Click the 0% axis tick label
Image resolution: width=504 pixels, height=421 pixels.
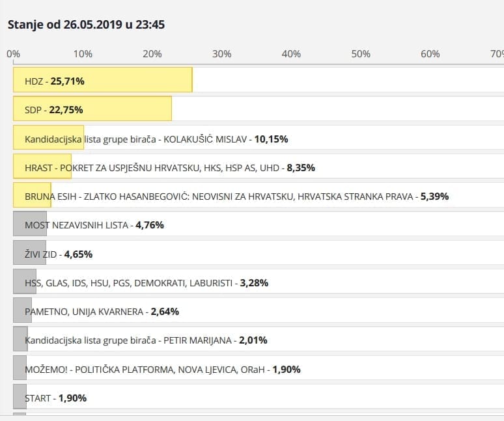[13, 54]
